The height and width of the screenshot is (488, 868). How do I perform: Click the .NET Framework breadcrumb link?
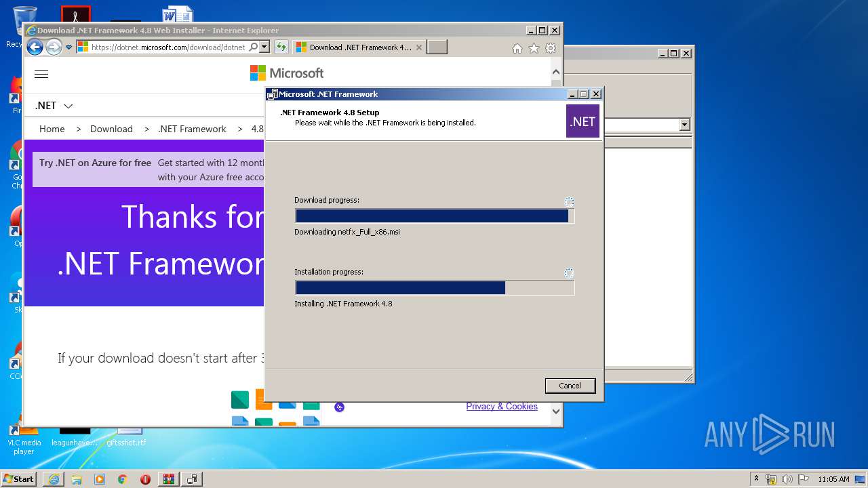(192, 129)
